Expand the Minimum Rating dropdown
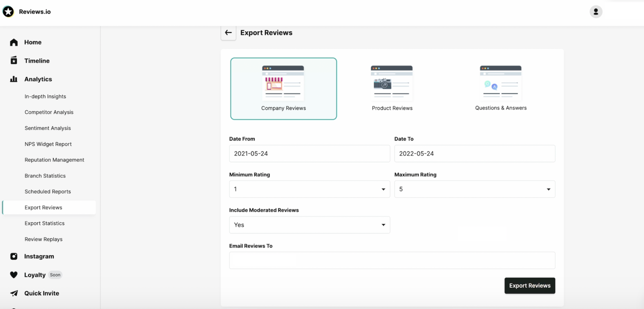Screen dimensions: 644x309 309,189
